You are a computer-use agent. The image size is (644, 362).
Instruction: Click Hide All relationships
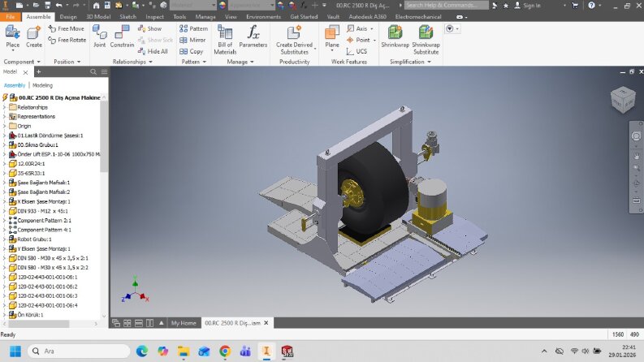[x=153, y=51]
